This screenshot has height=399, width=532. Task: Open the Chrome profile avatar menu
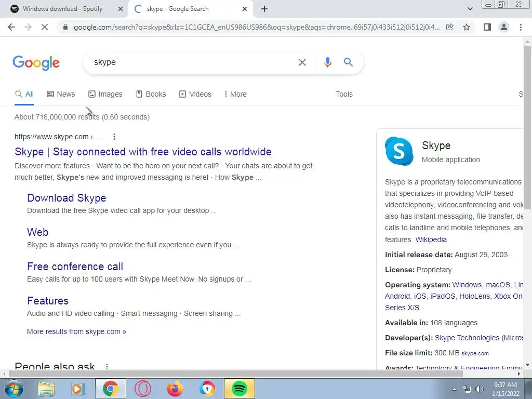click(x=504, y=27)
